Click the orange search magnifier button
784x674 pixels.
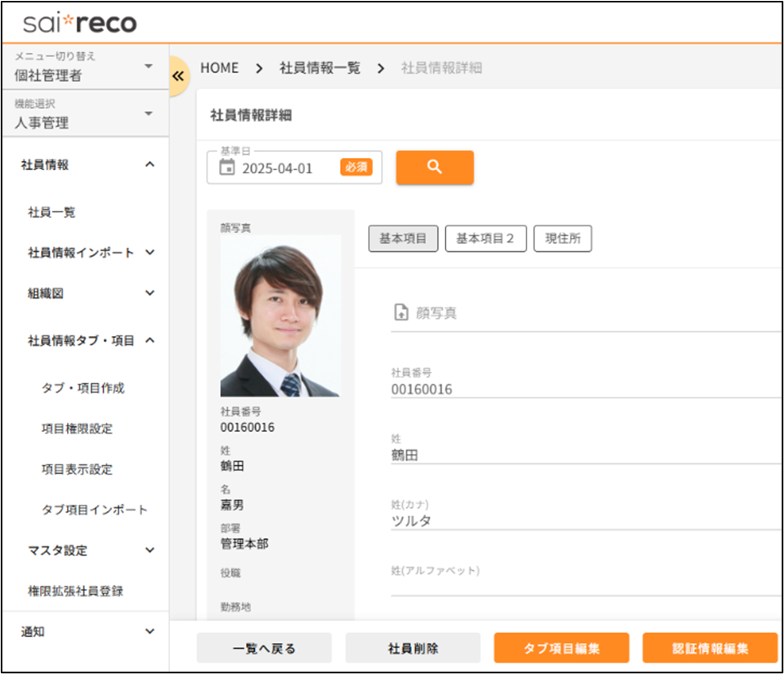[x=434, y=167]
